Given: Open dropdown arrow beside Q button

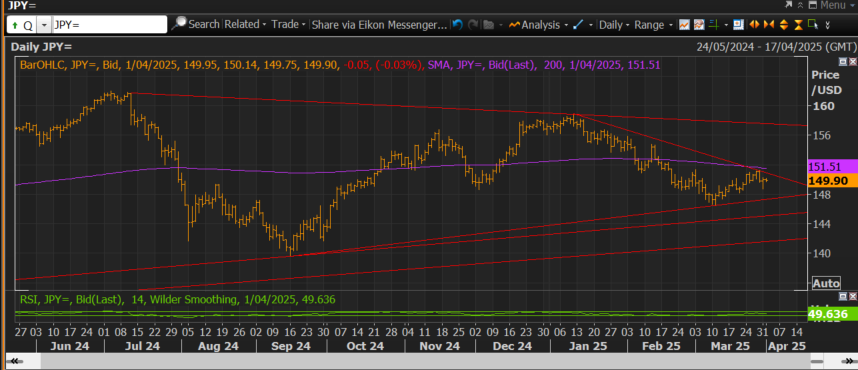Looking at the screenshot, I should 44,25.
